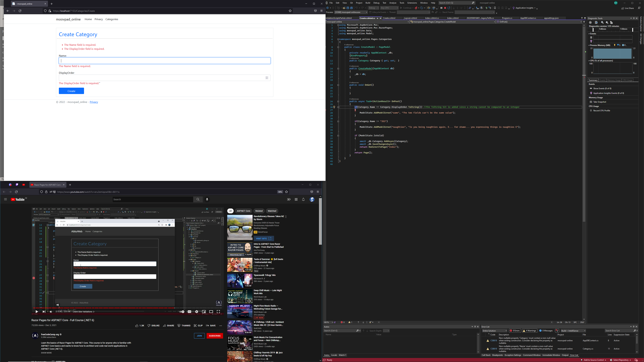Open the Debug configuration dropdown
The image size is (644, 362).
[374, 8]
